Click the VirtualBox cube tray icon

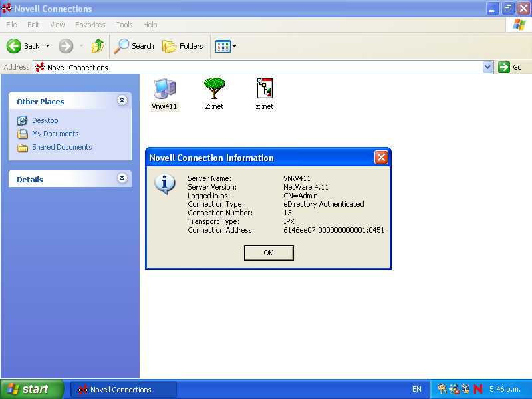click(x=465, y=389)
